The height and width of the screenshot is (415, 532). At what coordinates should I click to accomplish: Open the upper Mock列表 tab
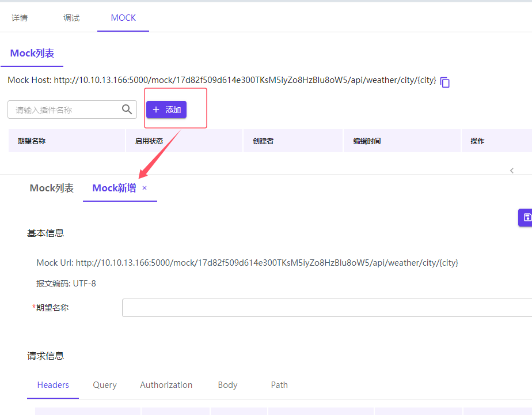(x=32, y=54)
